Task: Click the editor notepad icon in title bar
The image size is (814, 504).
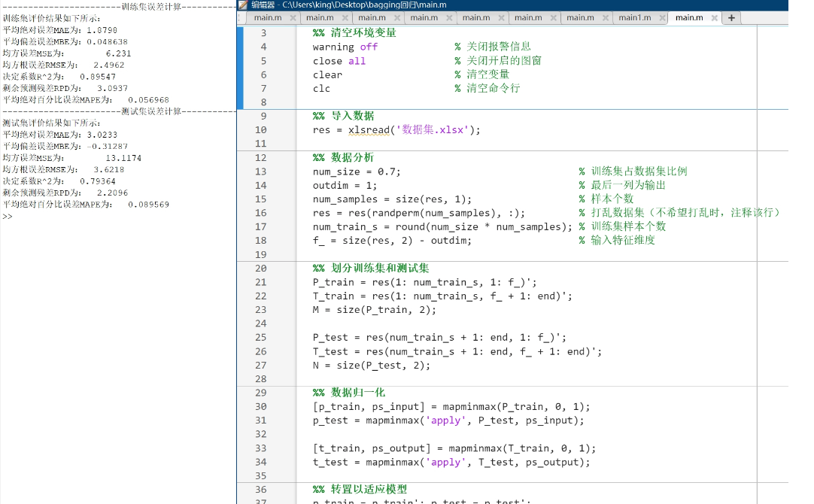Action: [x=243, y=5]
